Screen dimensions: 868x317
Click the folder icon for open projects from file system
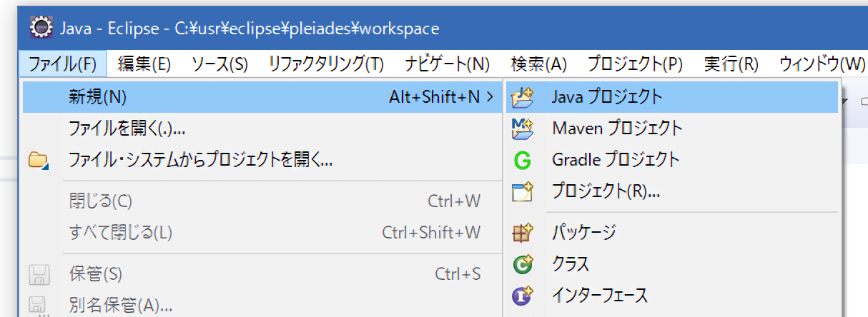(38, 160)
